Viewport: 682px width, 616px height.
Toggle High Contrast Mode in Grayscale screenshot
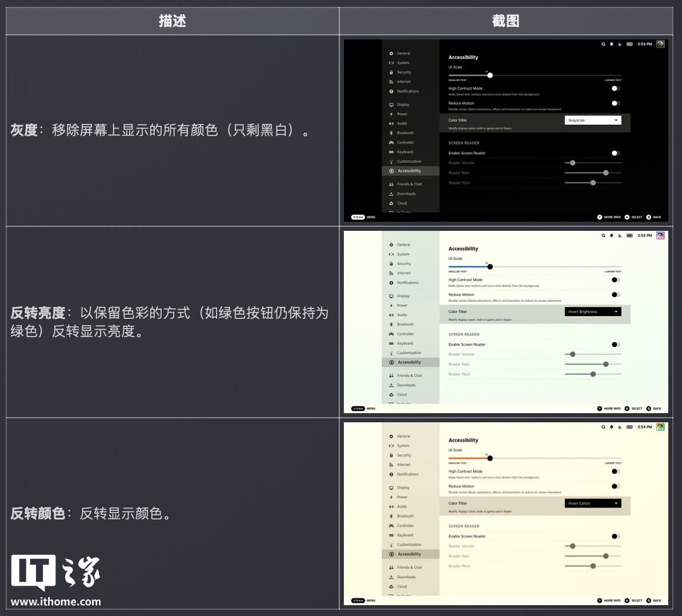(x=615, y=89)
